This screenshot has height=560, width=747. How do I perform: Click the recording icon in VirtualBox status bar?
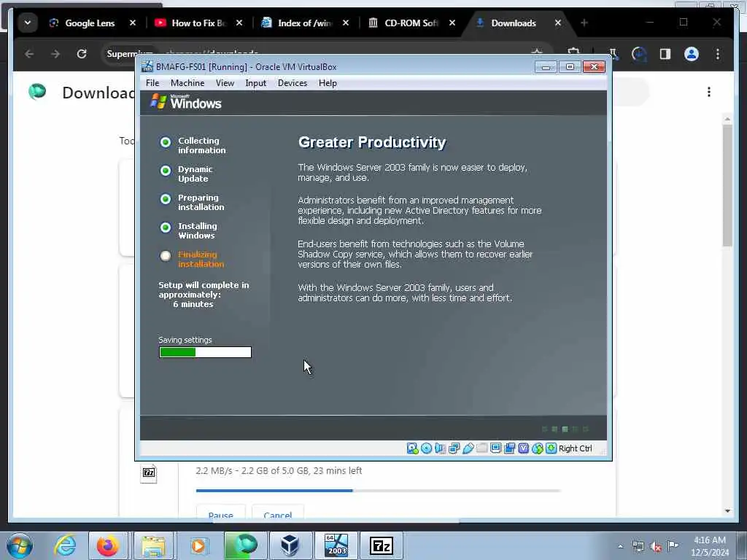click(x=509, y=448)
